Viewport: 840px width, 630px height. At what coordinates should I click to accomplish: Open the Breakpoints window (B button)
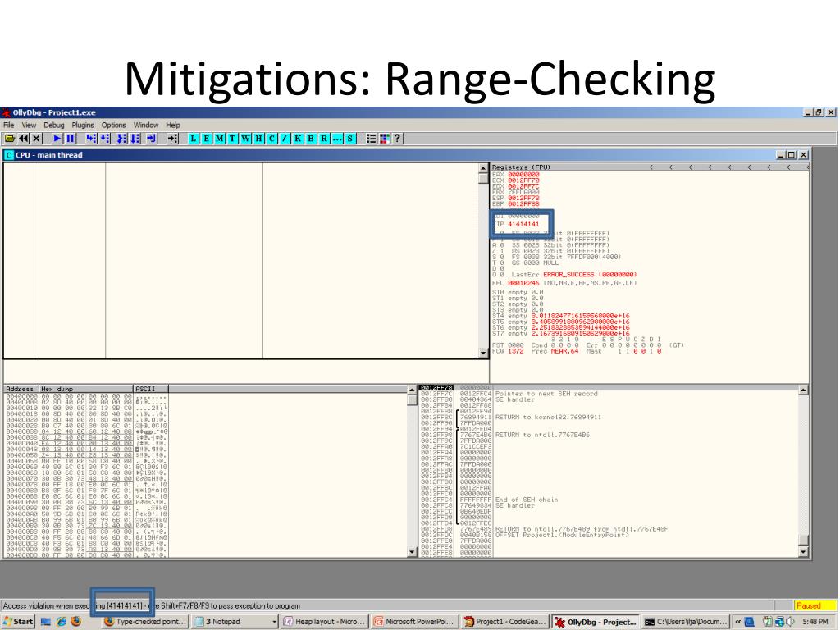311,138
